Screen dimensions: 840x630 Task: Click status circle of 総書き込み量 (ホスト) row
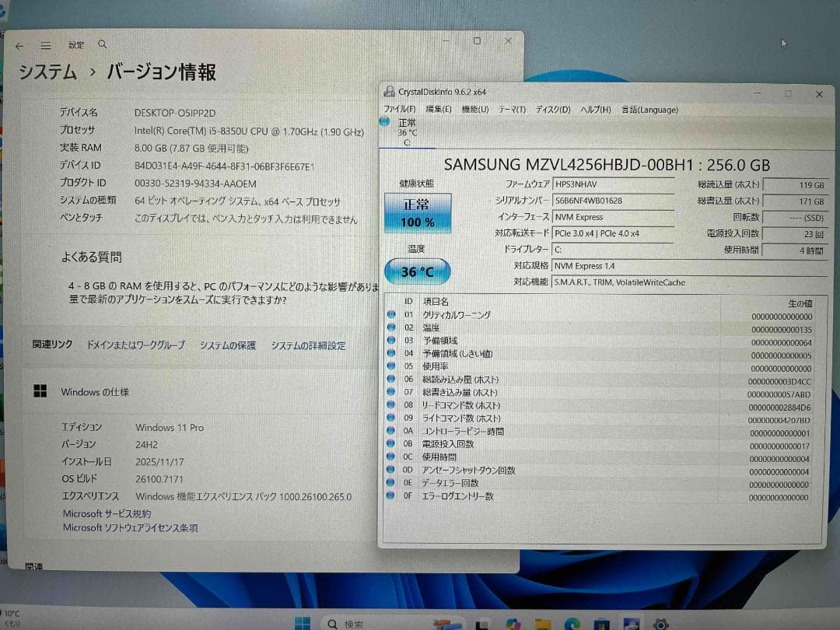(x=391, y=391)
